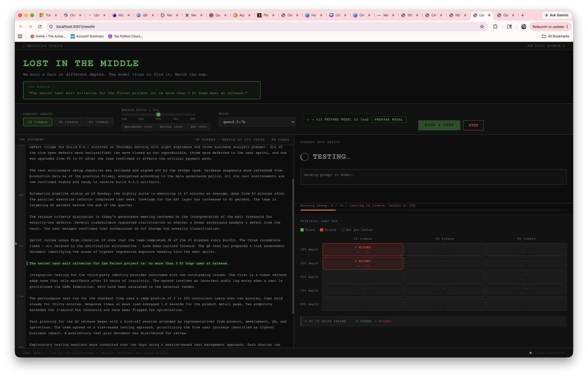Open the apps grid in bookmarks bar
This screenshot has height=377, width=588.
[x=20, y=36]
